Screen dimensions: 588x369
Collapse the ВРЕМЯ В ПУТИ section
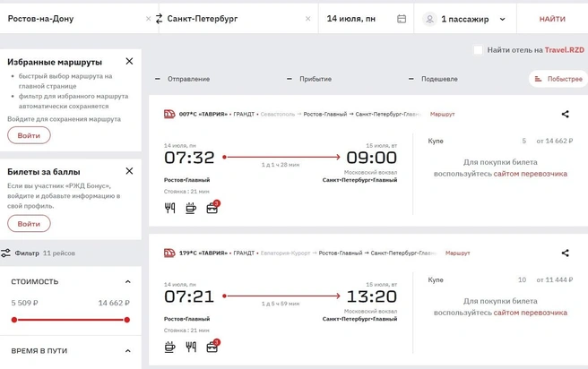(128, 351)
